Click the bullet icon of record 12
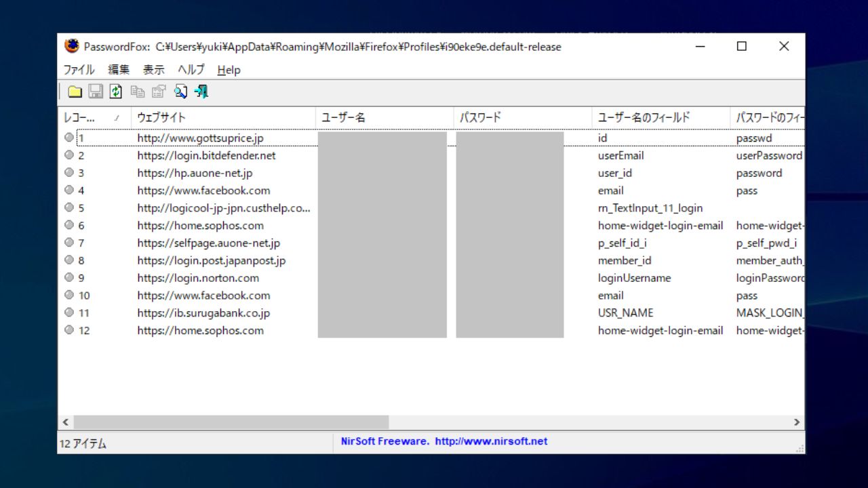 tap(69, 330)
